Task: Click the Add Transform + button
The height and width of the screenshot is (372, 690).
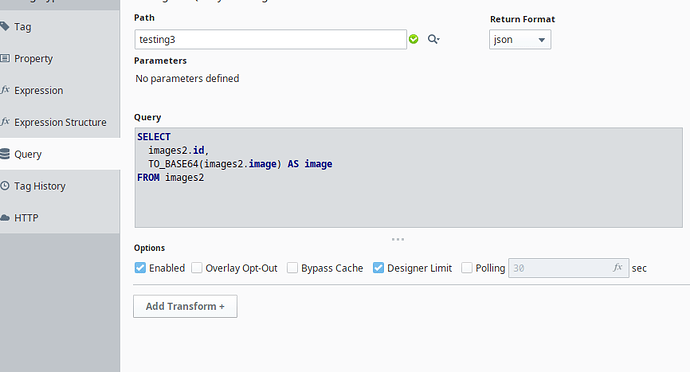Action: (x=185, y=306)
